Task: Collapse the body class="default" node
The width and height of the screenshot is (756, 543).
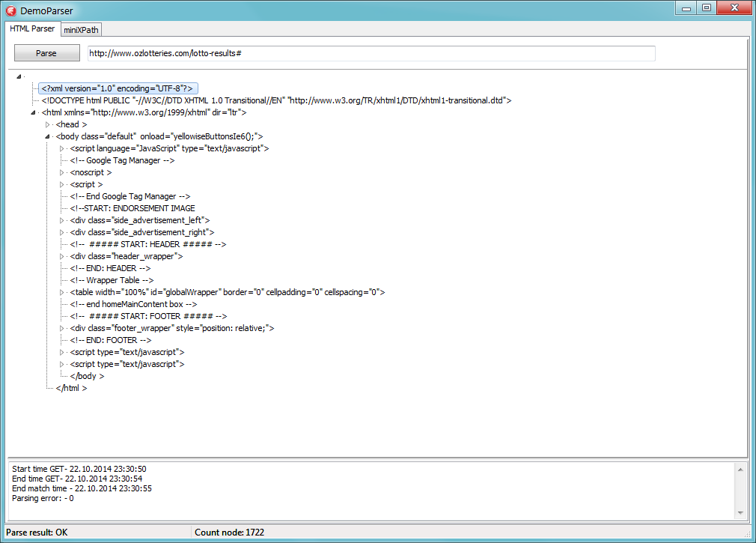Action: click(47, 136)
